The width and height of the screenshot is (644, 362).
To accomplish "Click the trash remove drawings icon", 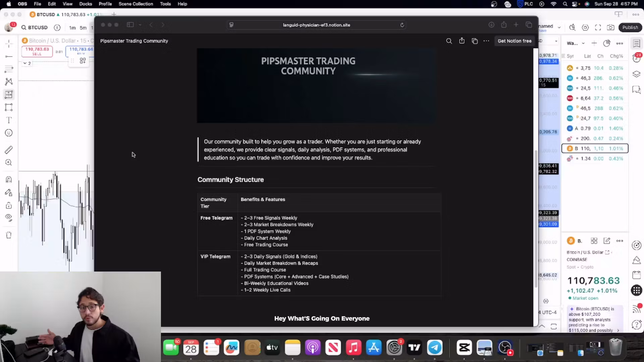I will [x=9, y=235].
